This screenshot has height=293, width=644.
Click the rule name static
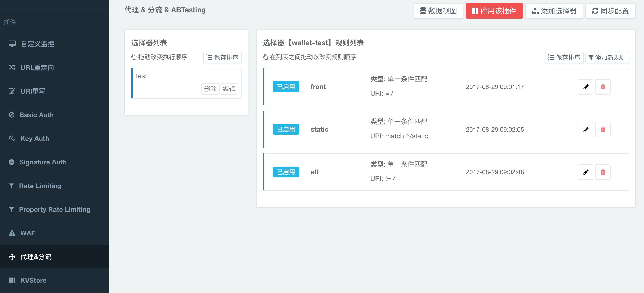point(319,130)
